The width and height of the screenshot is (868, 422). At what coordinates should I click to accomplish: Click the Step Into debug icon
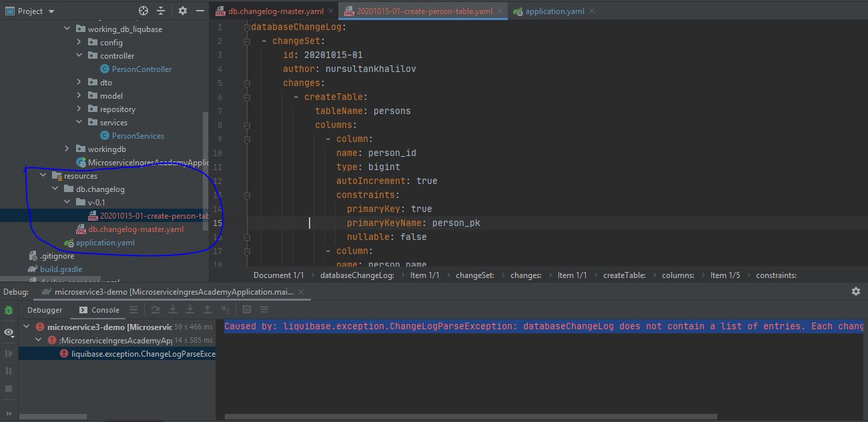click(173, 310)
